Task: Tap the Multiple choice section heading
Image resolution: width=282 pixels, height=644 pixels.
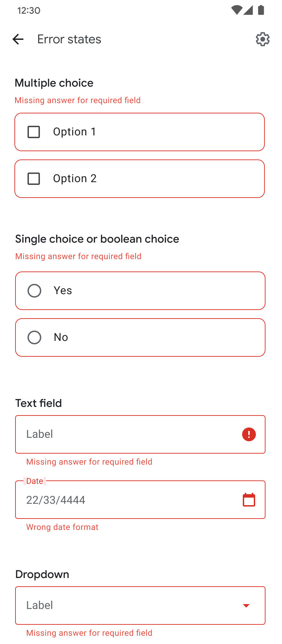Action: pos(54,83)
